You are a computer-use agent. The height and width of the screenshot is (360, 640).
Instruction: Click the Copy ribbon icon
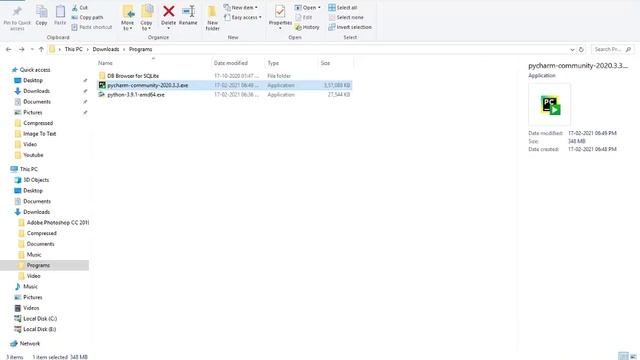tap(41, 16)
